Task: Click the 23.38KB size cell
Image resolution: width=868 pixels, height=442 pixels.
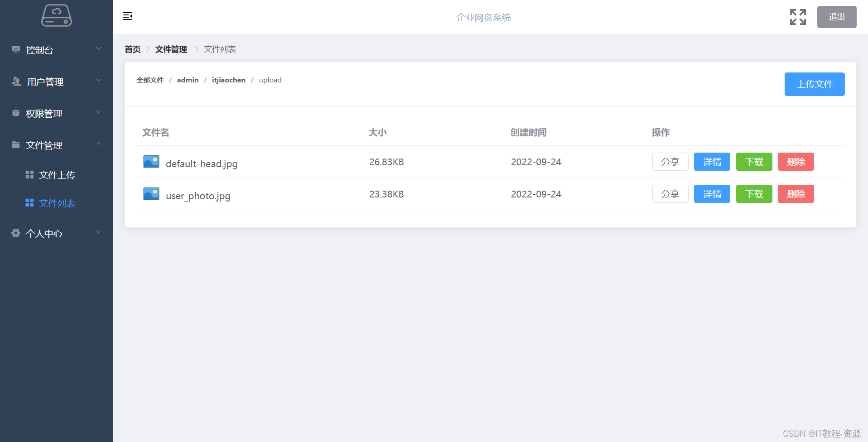Action: [x=386, y=194]
